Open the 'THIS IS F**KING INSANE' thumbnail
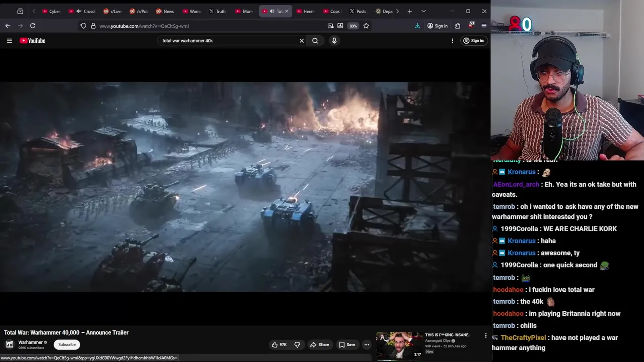Image resolution: width=644 pixels, height=362 pixels. coord(399,345)
